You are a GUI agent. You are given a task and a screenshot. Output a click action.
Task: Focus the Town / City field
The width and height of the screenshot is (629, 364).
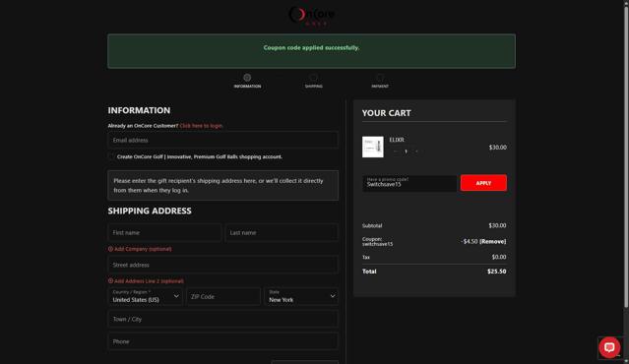[x=222, y=319]
